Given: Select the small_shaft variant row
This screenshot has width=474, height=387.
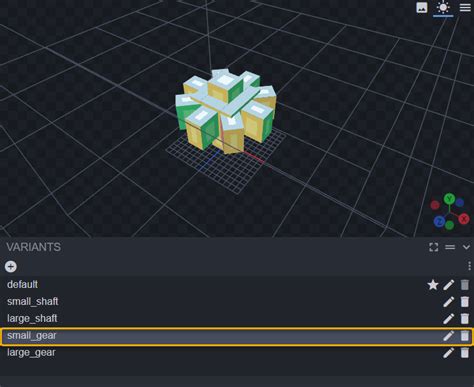Looking at the screenshot, I should tap(237, 302).
